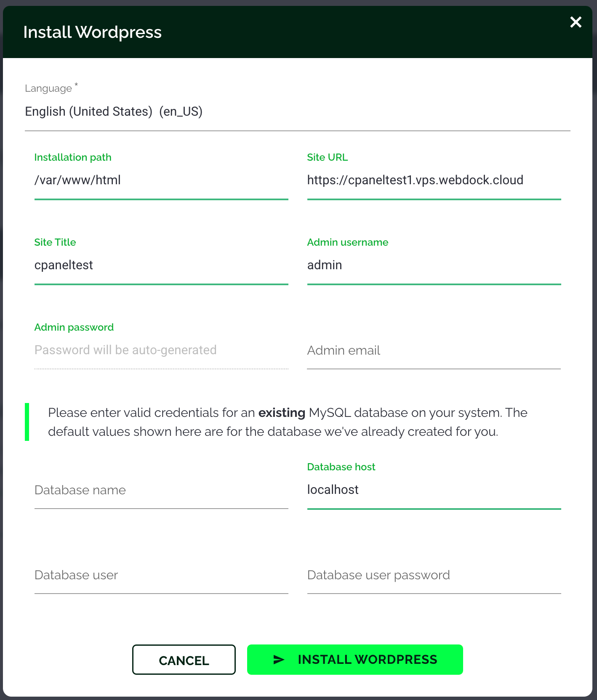Focus the Database user password field
Viewport: 597px width, 700px height.
[x=434, y=575]
